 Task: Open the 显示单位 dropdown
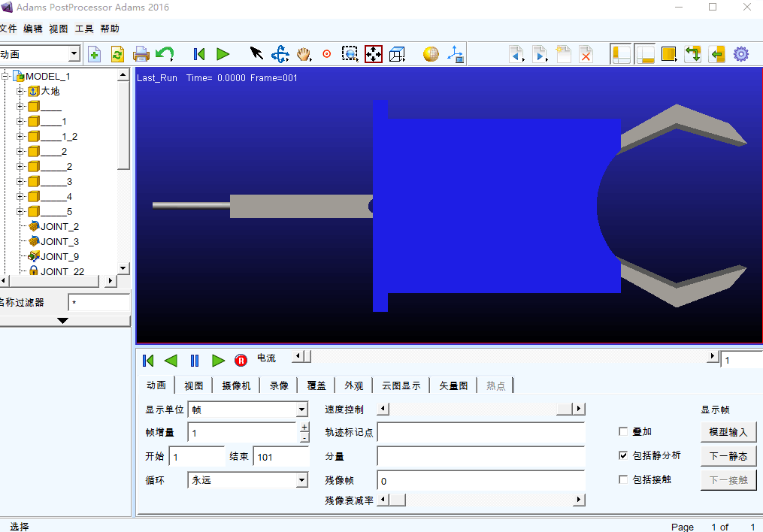(x=301, y=410)
